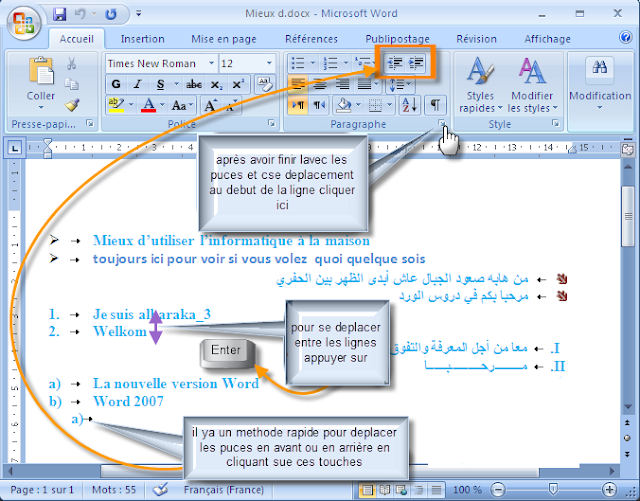This screenshot has height=501, width=640.
Task: Switch to full screen reading view
Action: [x=384, y=489]
